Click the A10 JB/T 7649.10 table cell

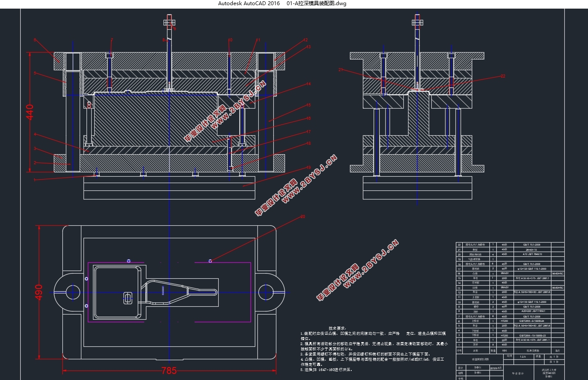click(x=532, y=254)
